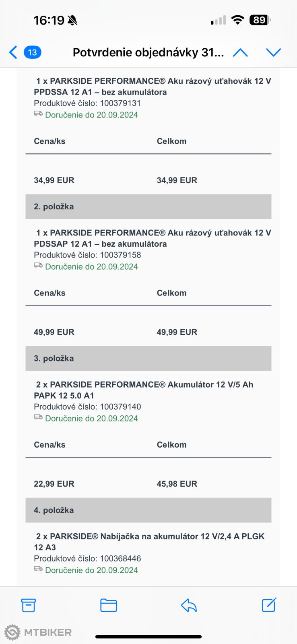Viewport: 297px width, 644px height.
Task: Tap delivery truck icon for product 100379158
Action: pos(38,266)
